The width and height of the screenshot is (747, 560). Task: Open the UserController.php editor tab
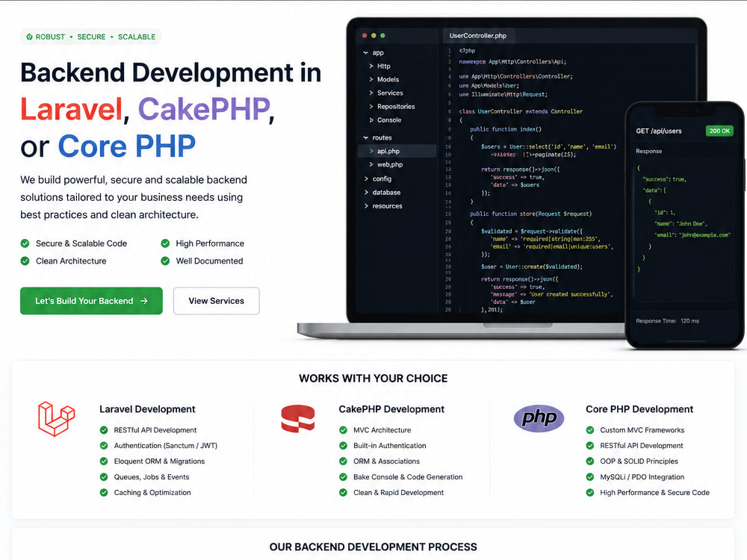(x=478, y=36)
